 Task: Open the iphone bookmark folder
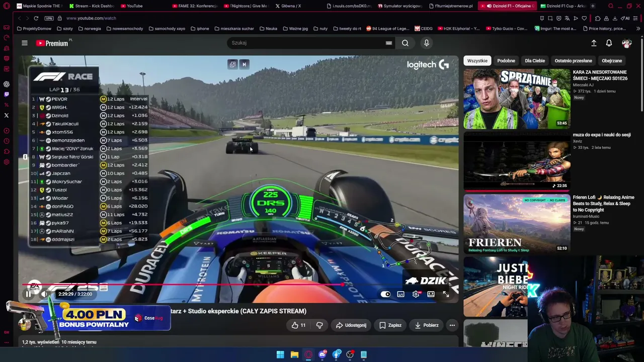point(200,29)
